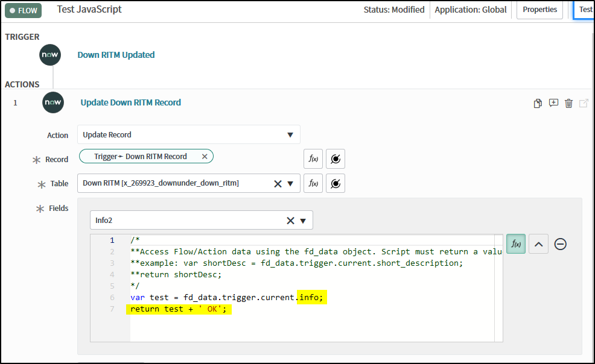This screenshot has width=595, height=364.
Task: Open the Action dropdown showing Update Record
Action: pos(188,135)
